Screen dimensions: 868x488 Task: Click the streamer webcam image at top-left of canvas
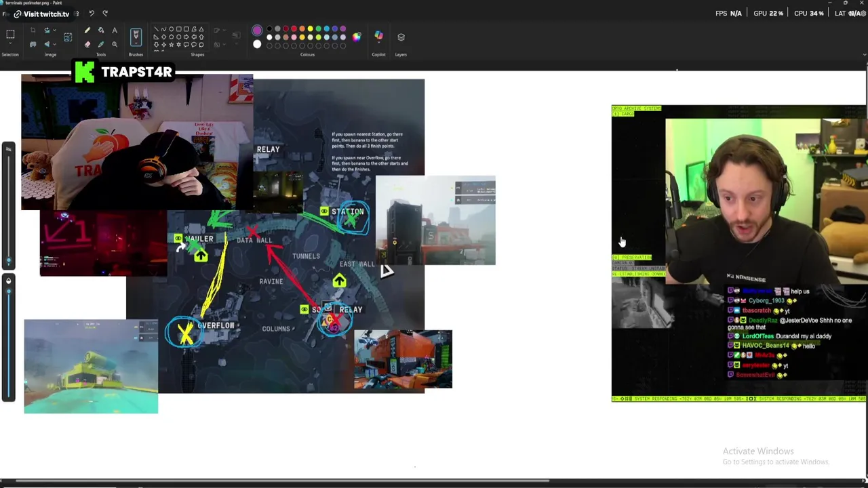click(x=137, y=142)
